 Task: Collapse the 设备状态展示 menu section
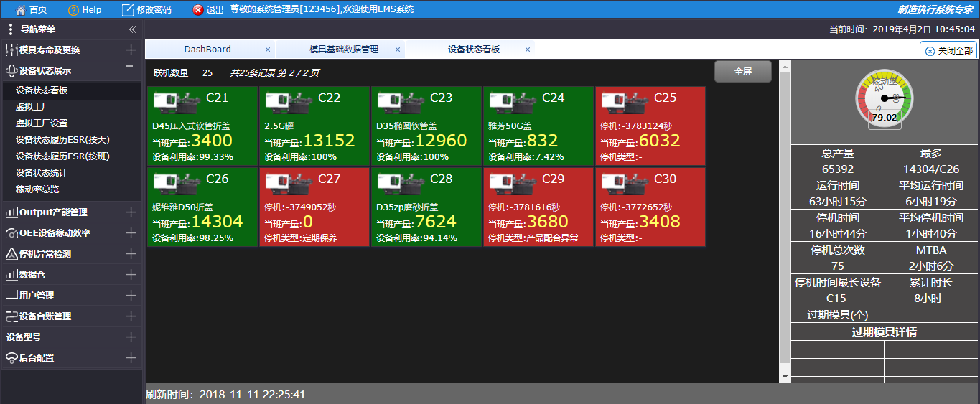[x=130, y=67]
